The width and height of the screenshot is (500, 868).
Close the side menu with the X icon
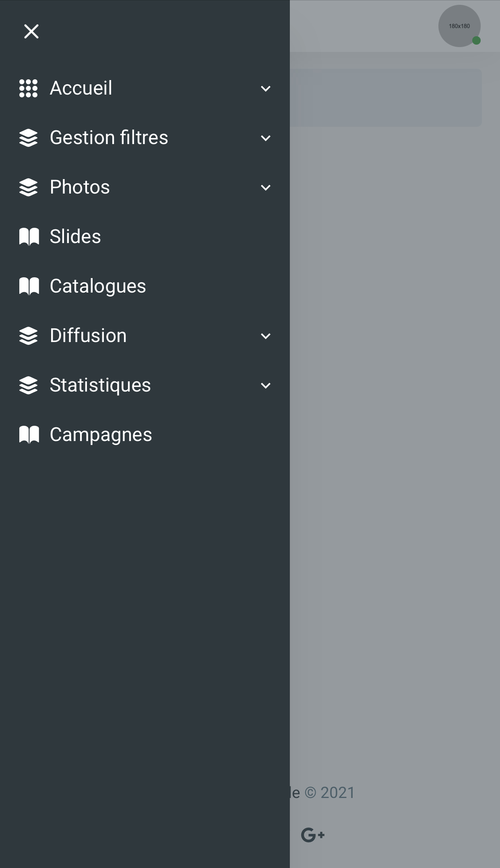(31, 31)
